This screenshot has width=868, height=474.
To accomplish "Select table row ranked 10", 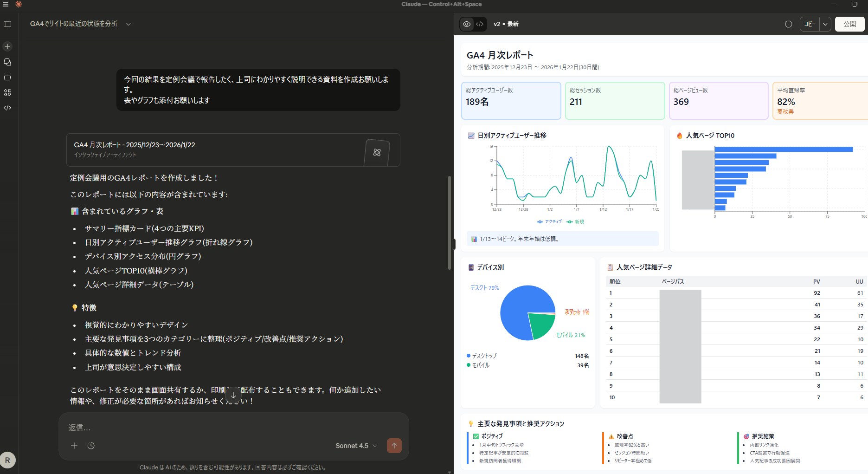I will point(737,397).
